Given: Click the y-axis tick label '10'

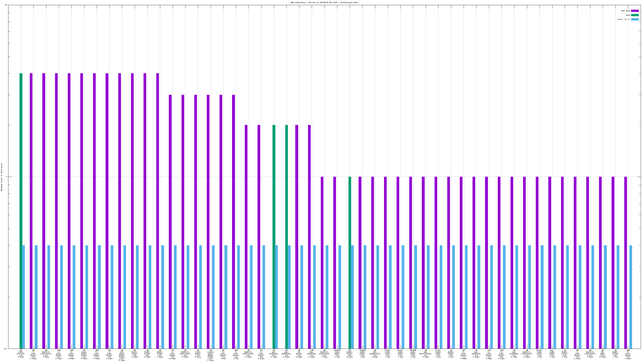Looking at the screenshot, I should 6,5.
